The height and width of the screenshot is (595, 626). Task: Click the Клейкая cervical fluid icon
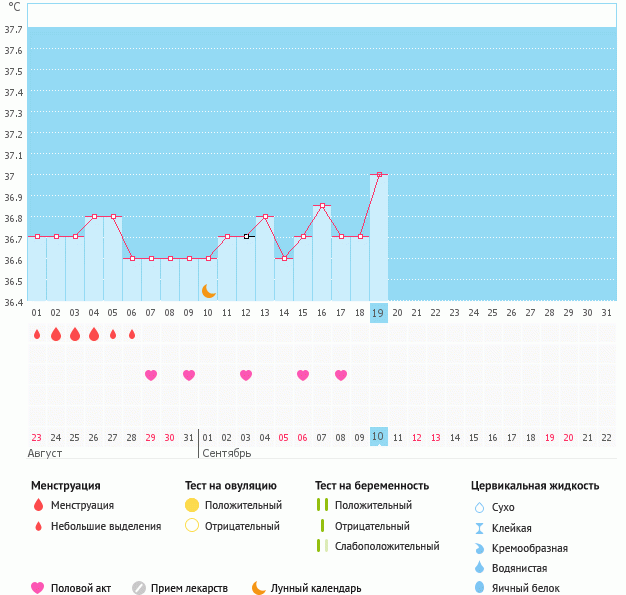[480, 528]
